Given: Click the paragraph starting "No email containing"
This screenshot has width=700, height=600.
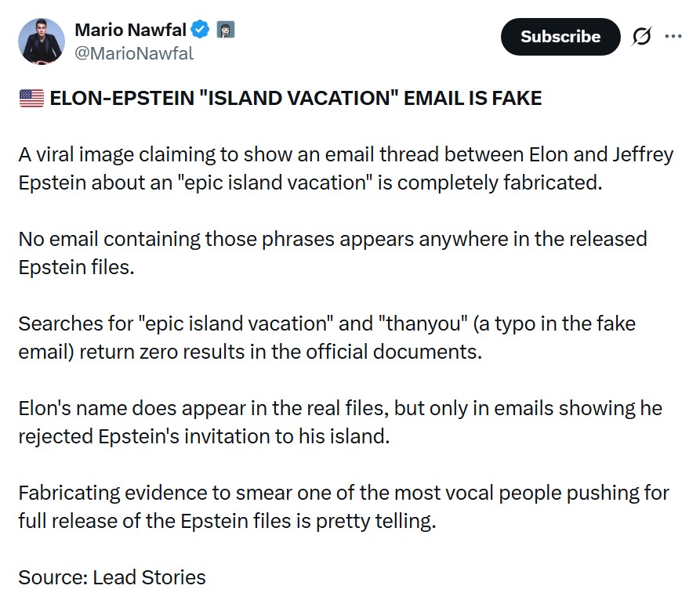Looking at the screenshot, I should point(332,252).
